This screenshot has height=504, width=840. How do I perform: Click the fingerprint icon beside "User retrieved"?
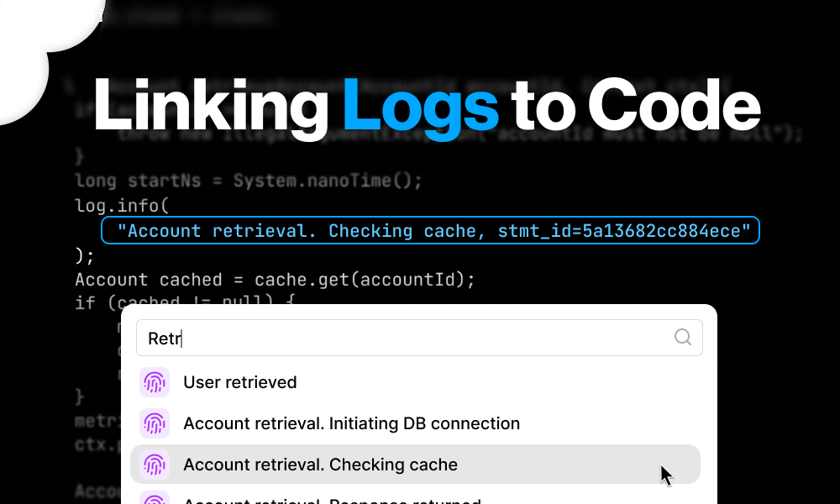point(155,382)
